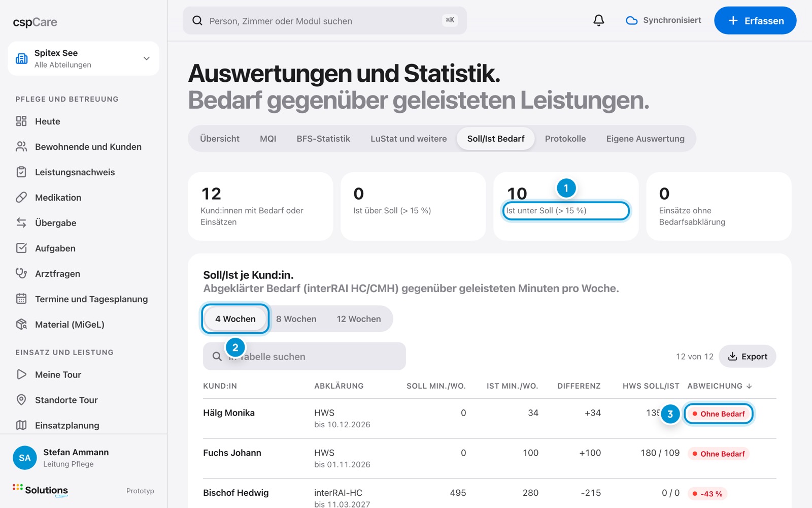Click the csp Solutions logo
This screenshot has height=508, width=812.
[x=41, y=490]
